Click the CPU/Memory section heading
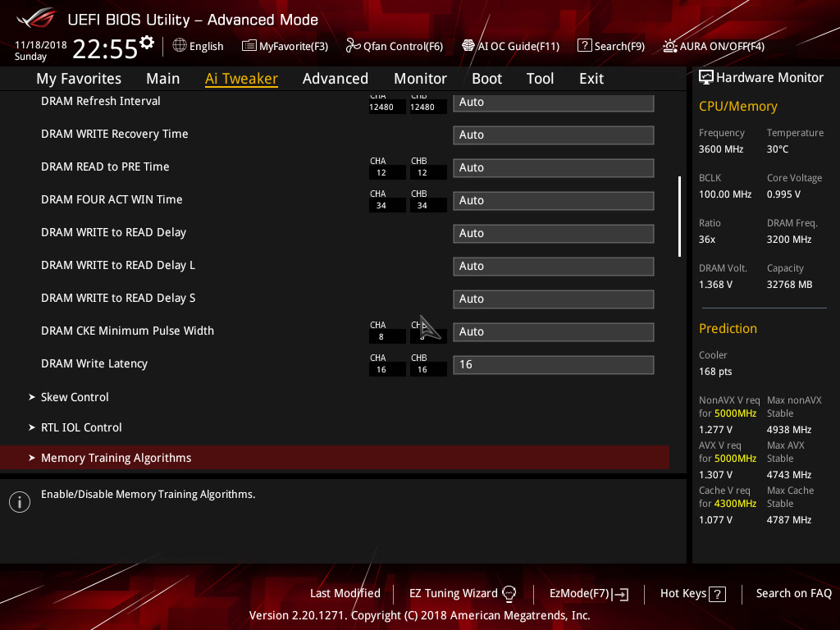Screen dimensions: 840x630 (738, 107)
